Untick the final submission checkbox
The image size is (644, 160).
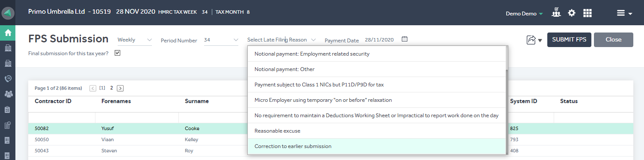tap(118, 53)
